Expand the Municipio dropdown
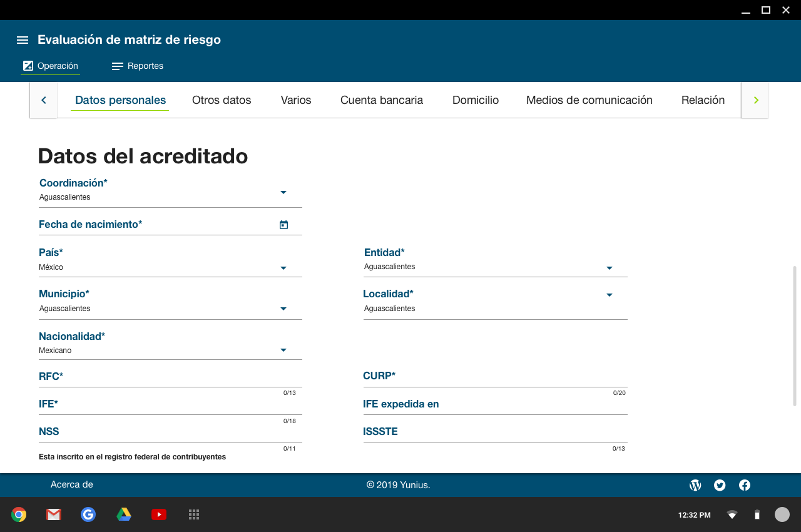 pyautogui.click(x=283, y=309)
